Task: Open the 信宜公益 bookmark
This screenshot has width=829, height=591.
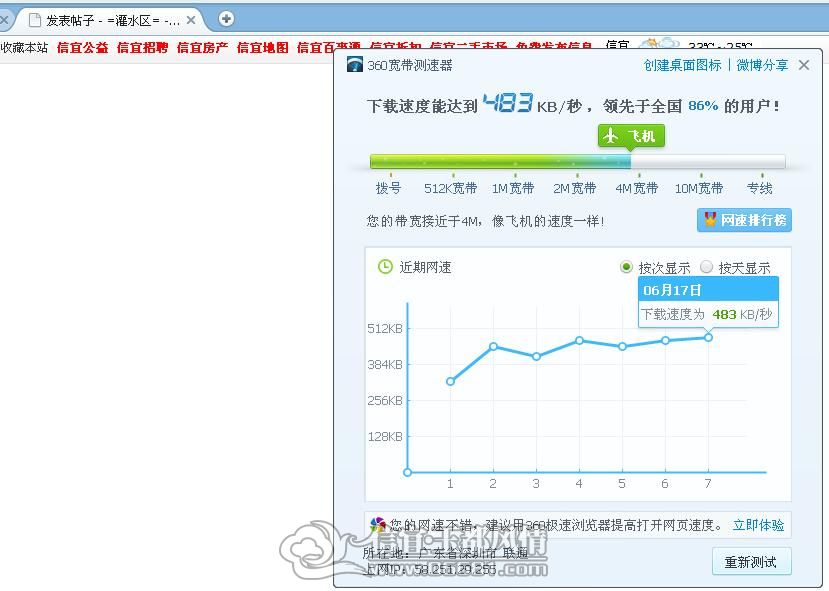Action: (82, 48)
